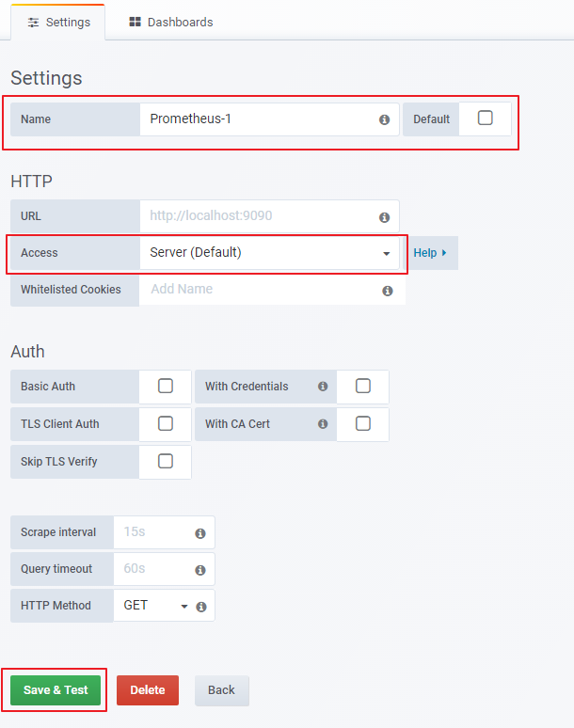Focus the Whitelisted Cookies Add Name field
The width and height of the screenshot is (574, 728).
coord(272,290)
